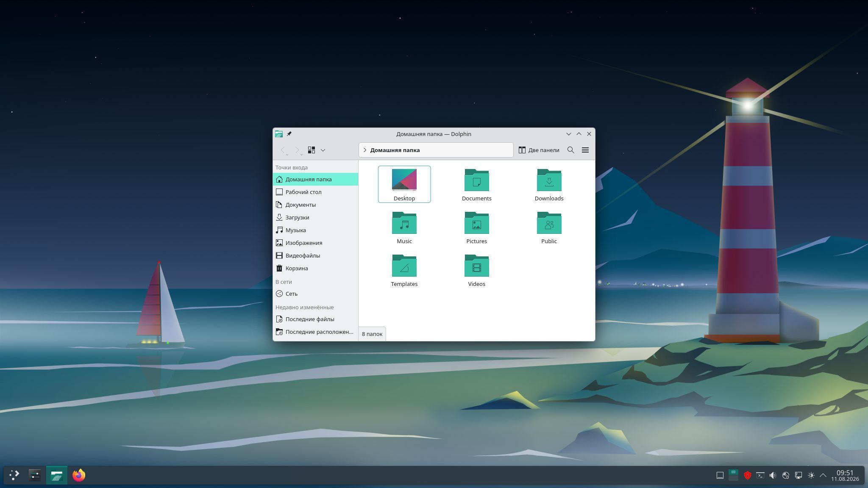Select the Templates folder icon

click(404, 266)
